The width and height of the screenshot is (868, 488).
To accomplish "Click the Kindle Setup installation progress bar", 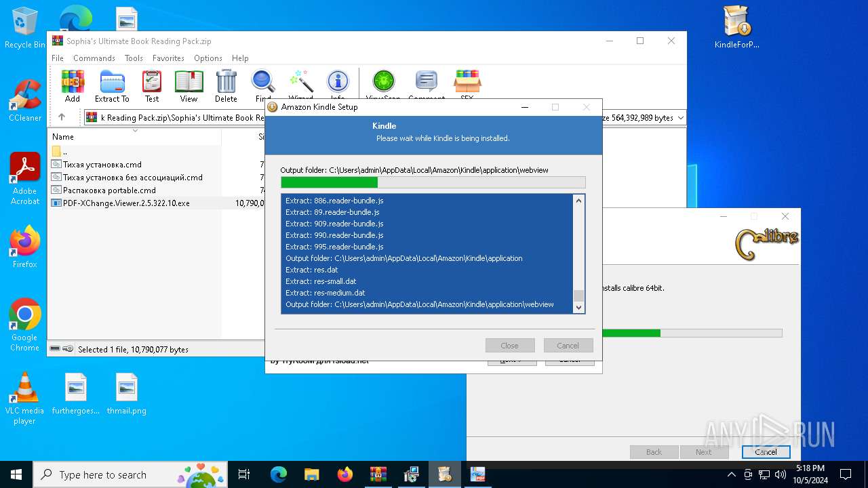I will (x=433, y=182).
